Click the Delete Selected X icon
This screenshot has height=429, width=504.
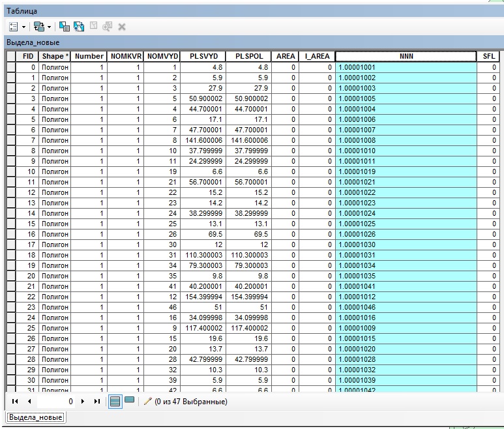[x=121, y=27]
